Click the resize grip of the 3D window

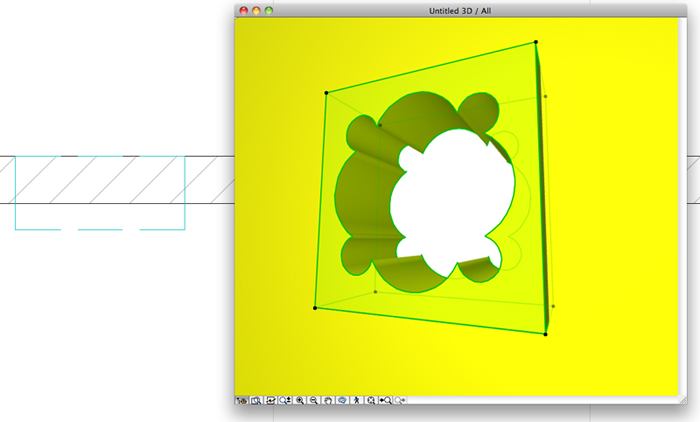coord(683,400)
